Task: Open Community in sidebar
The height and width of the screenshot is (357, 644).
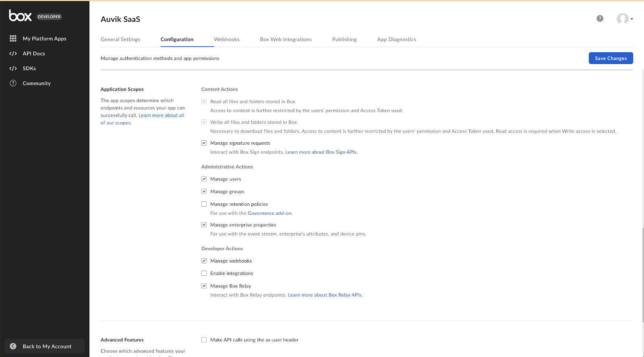Action: (x=37, y=83)
